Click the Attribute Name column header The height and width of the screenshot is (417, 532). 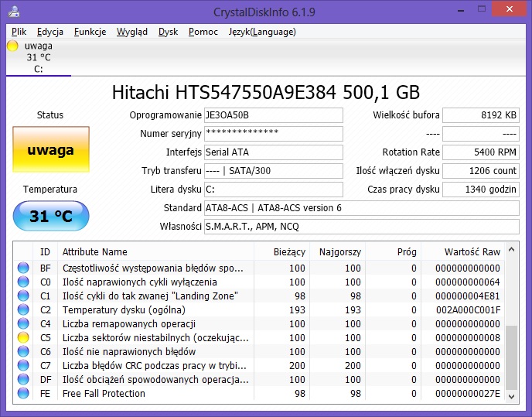point(155,252)
